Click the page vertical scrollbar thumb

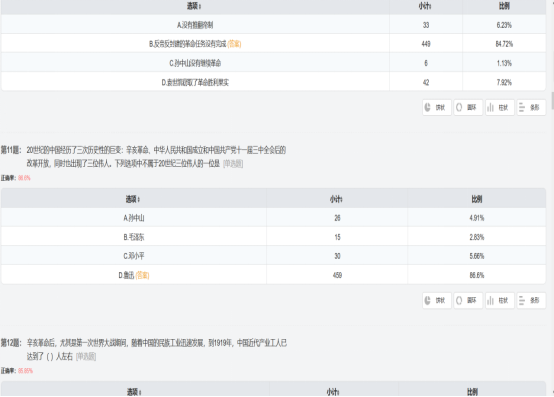pyautogui.click(x=552, y=102)
